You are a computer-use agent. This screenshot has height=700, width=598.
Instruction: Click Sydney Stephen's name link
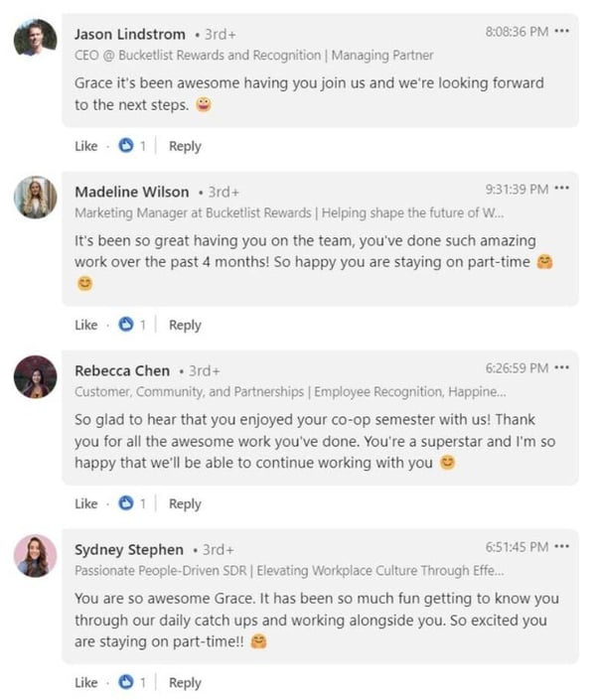coord(129,549)
